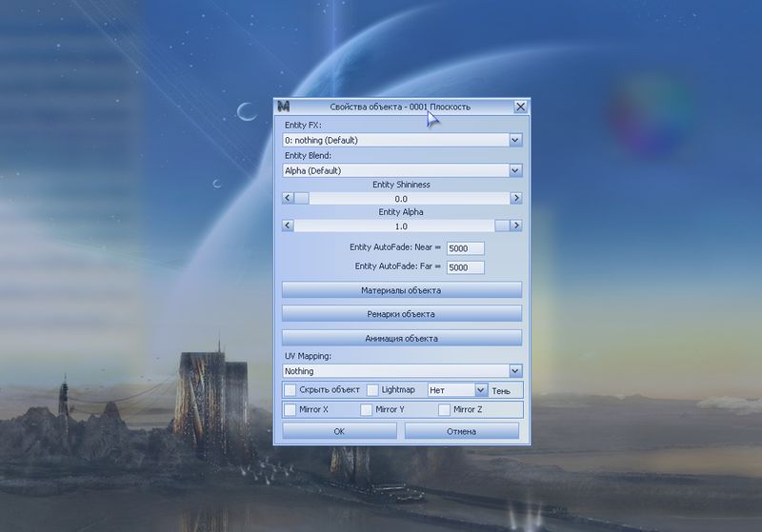Close the object properties dialog
This screenshot has height=532, width=762.
coord(520,107)
